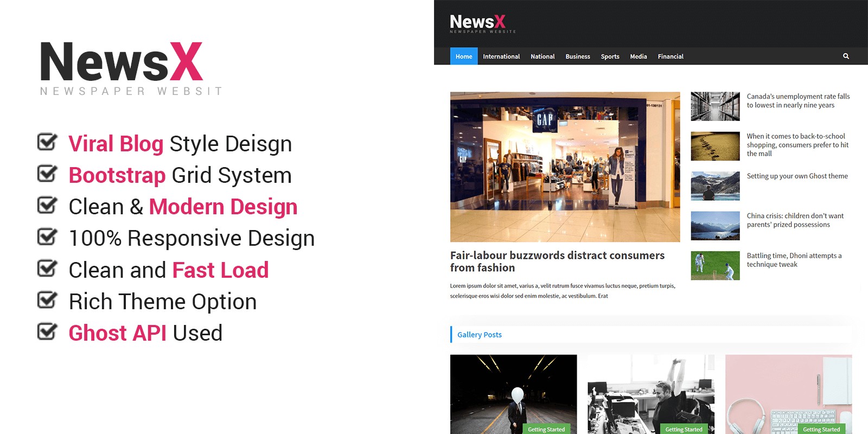Screen dimensions: 868x434
Task: Open the Fair-labour buzzwords article headline
Action: [x=557, y=261]
